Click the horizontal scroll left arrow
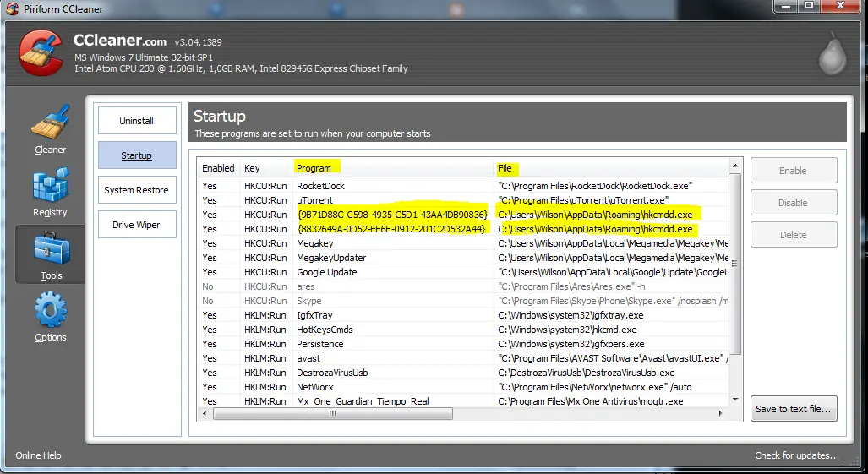 tap(205, 413)
